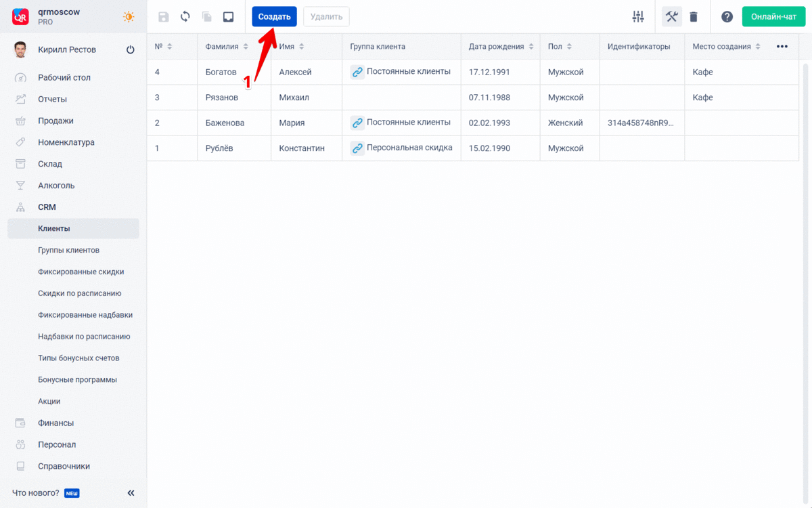Click the qrmoscow QR logo icon
Viewport: 812px width, 508px height.
[20, 17]
